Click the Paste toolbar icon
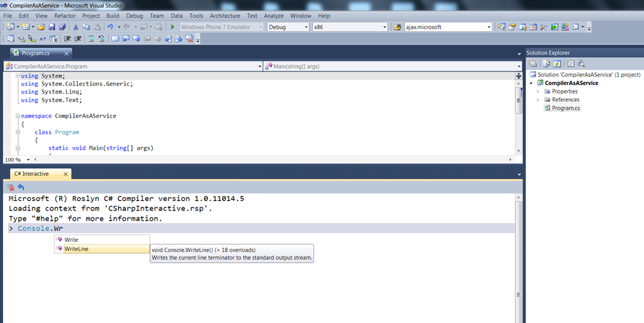 (x=97, y=27)
